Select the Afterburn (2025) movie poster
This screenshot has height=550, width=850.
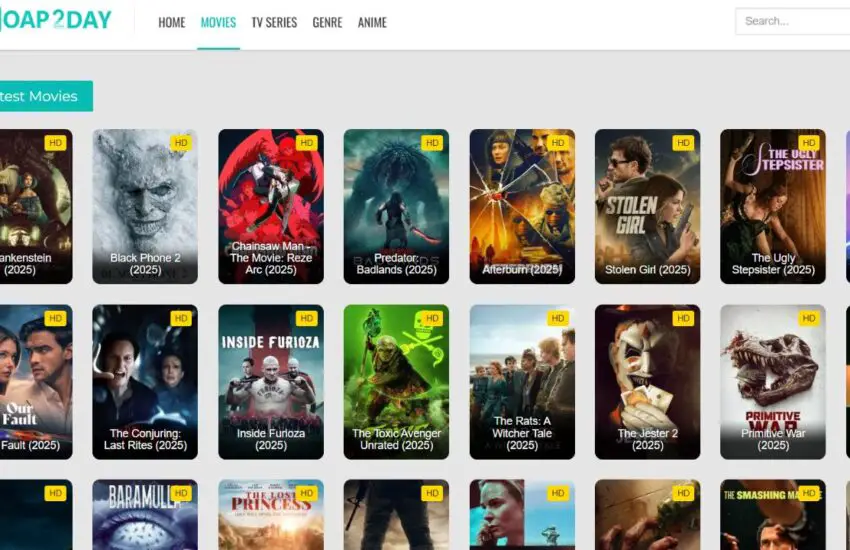click(x=522, y=205)
